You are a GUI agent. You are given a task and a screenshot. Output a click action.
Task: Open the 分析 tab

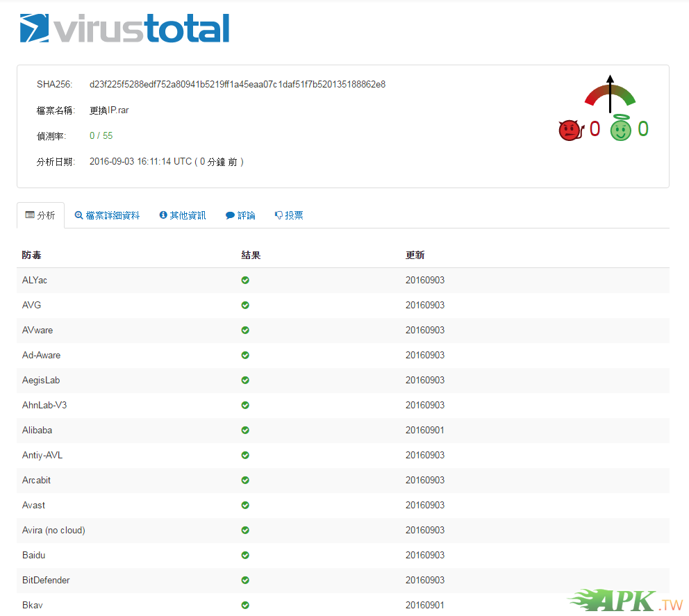(x=40, y=215)
